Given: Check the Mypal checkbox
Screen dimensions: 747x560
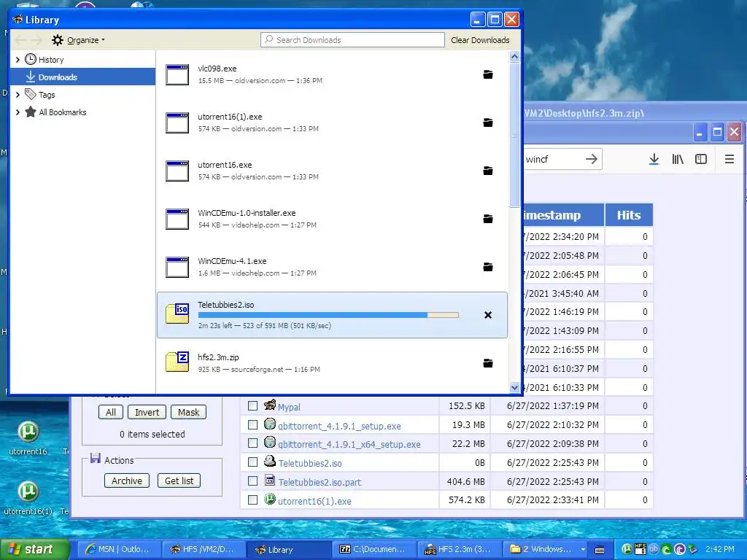Looking at the screenshot, I should click(x=253, y=405).
